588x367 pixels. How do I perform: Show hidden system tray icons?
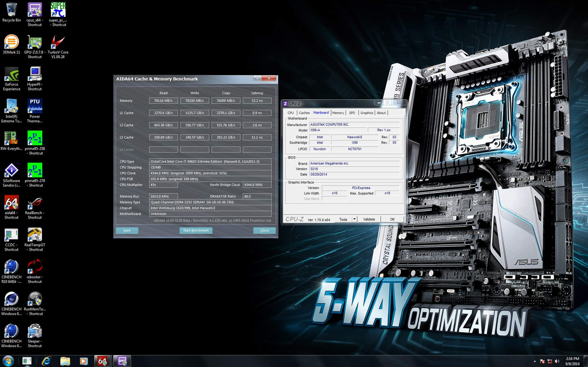534,361
